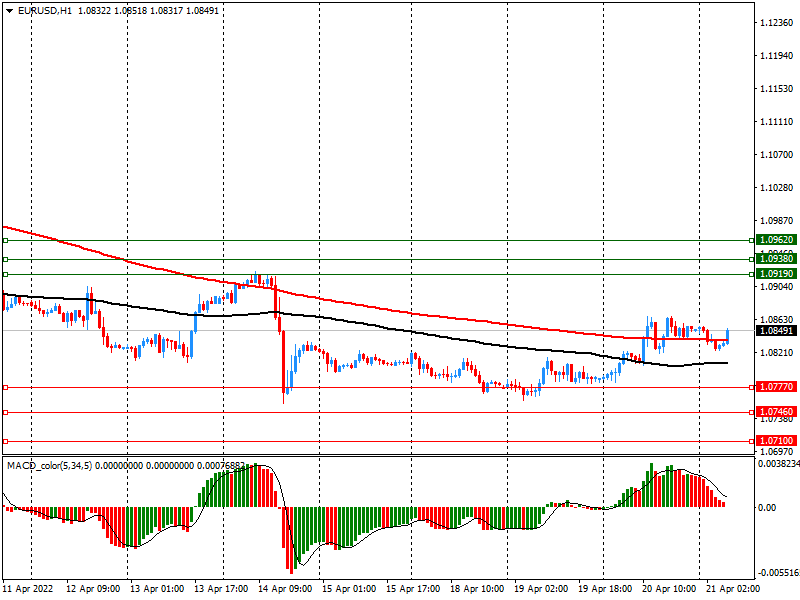This screenshot has height=600, width=800.
Task: Click the left handle of the 1.07770 line
Action: (5, 387)
